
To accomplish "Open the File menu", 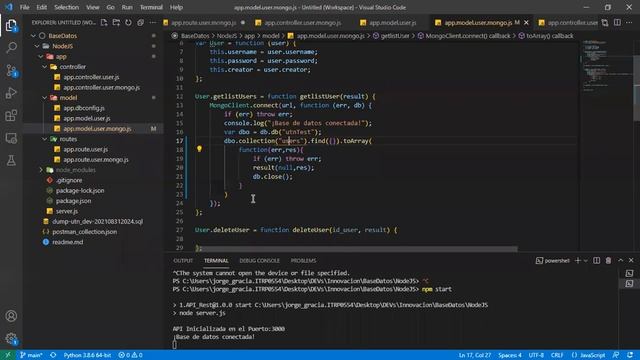I will click(x=24, y=7).
